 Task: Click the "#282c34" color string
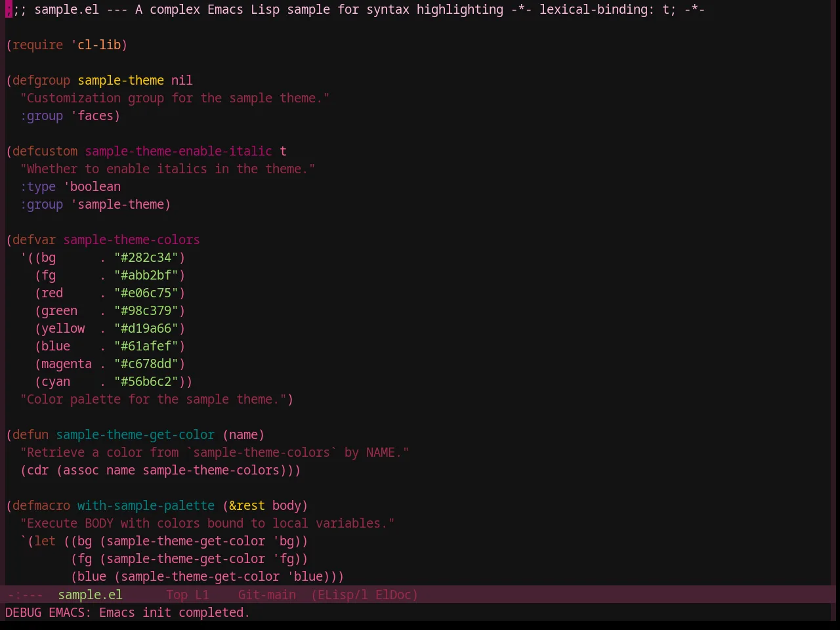pos(146,257)
